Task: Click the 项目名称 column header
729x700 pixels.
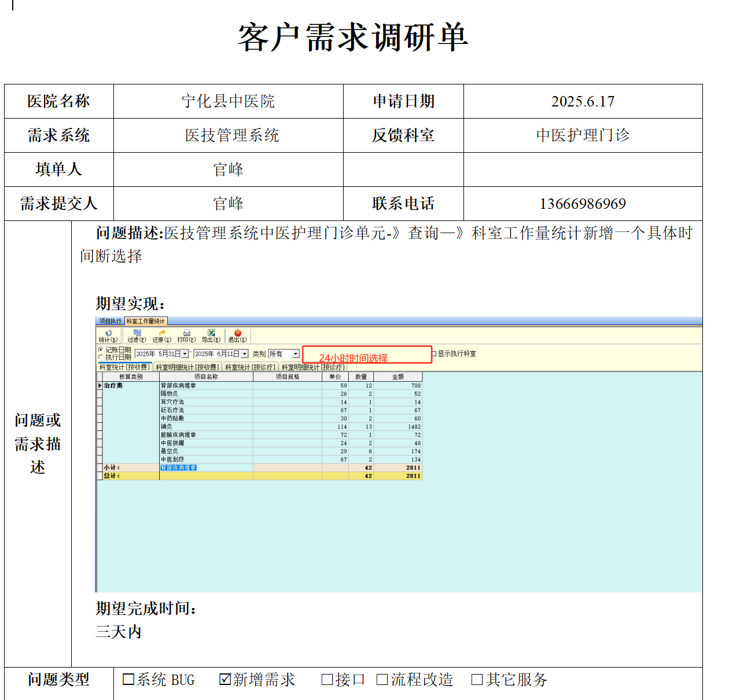Action: point(206,377)
